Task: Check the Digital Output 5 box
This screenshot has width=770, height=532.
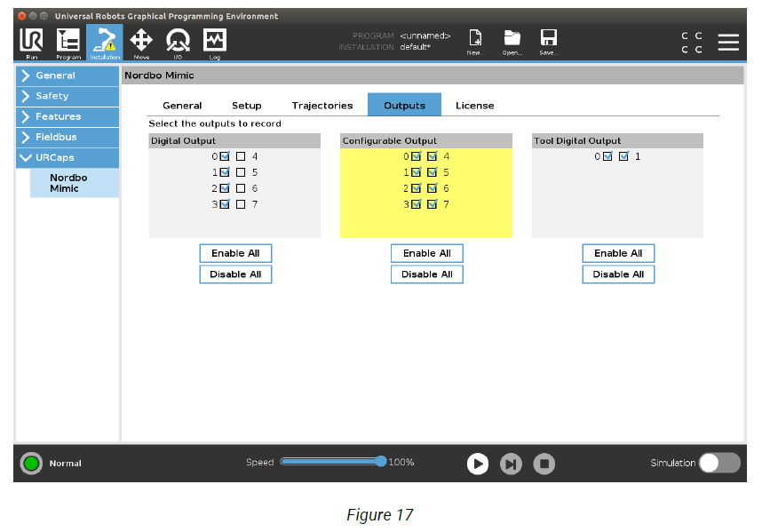Action: coord(241,172)
